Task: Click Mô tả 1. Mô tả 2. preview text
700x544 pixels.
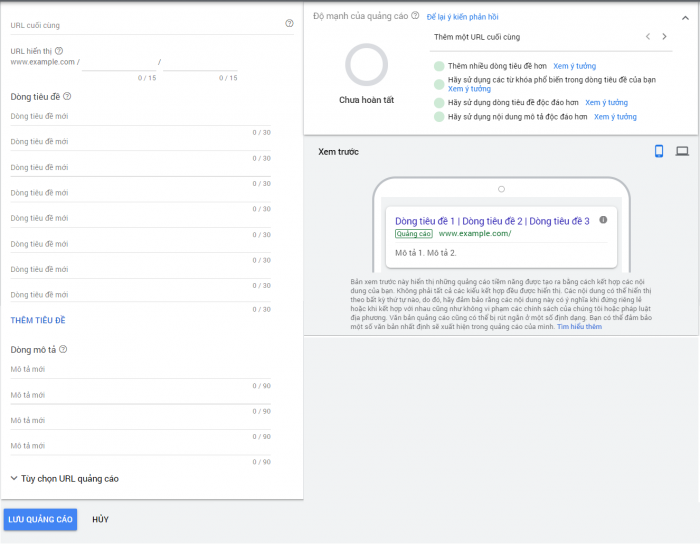Action: (x=425, y=253)
